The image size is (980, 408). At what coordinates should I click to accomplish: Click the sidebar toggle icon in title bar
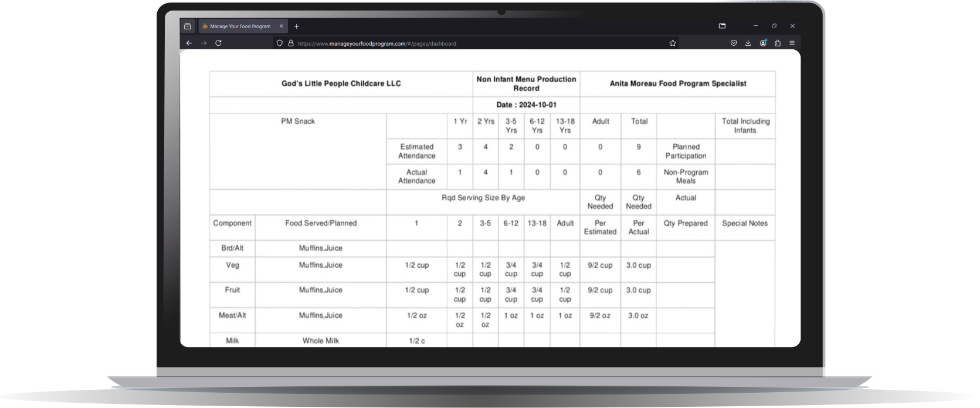click(722, 26)
